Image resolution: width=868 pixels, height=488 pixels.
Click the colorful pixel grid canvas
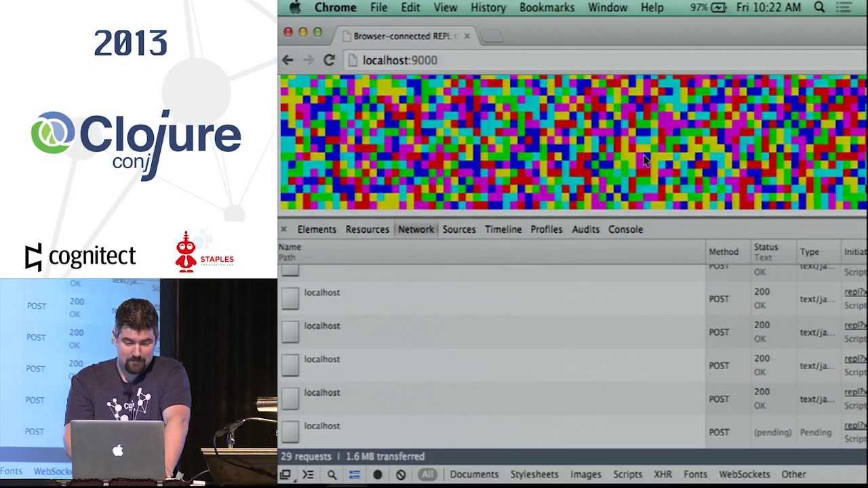(x=573, y=142)
